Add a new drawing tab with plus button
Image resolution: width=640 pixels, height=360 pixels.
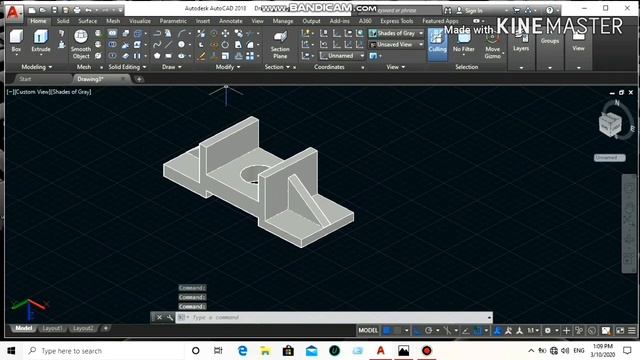click(139, 79)
